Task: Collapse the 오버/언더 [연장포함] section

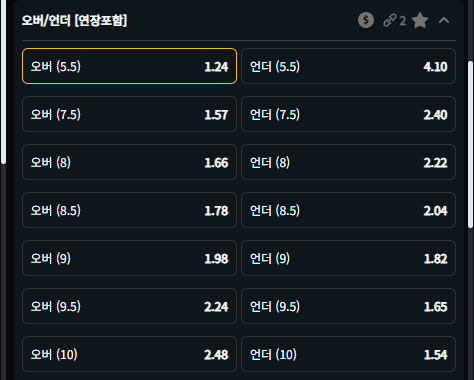Action: tap(444, 21)
